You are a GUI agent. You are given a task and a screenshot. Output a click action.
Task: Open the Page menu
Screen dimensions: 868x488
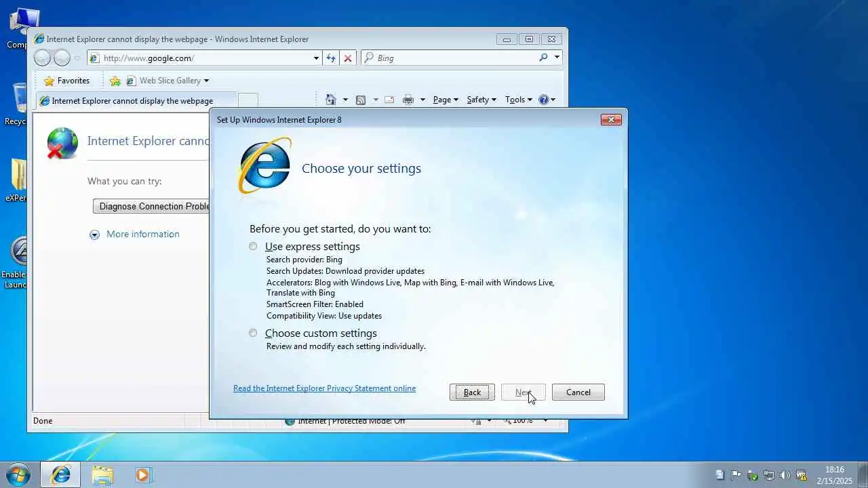click(446, 100)
